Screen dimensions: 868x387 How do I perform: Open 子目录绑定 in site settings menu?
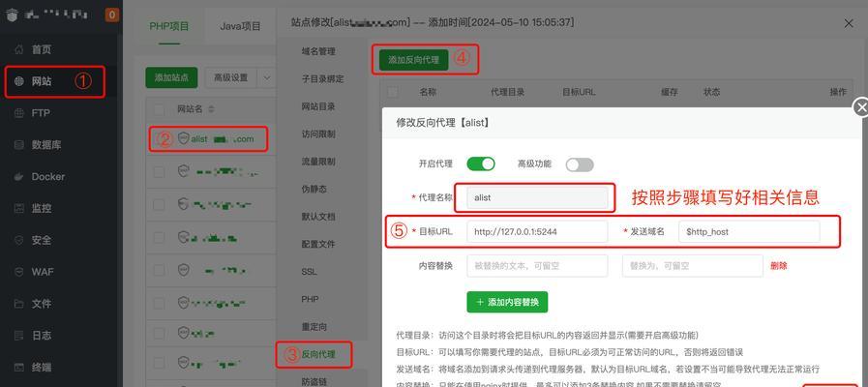click(x=323, y=79)
